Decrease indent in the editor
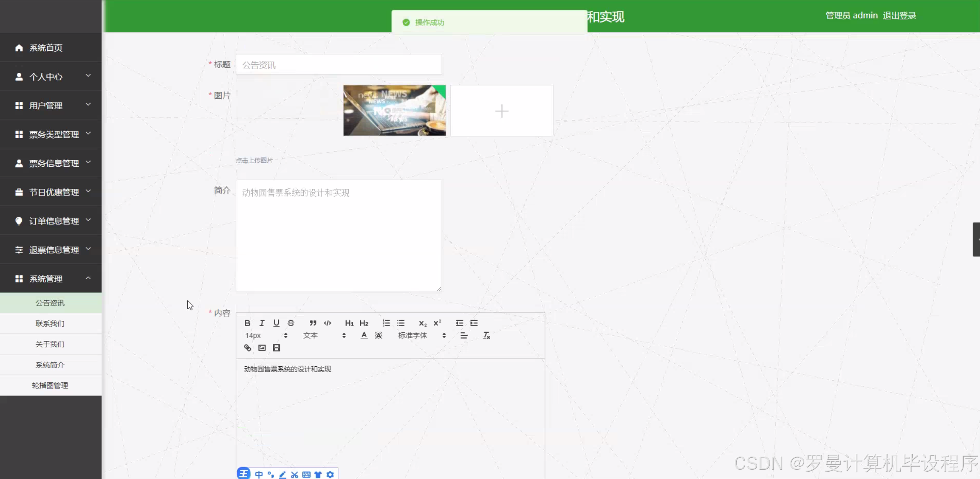 point(459,323)
